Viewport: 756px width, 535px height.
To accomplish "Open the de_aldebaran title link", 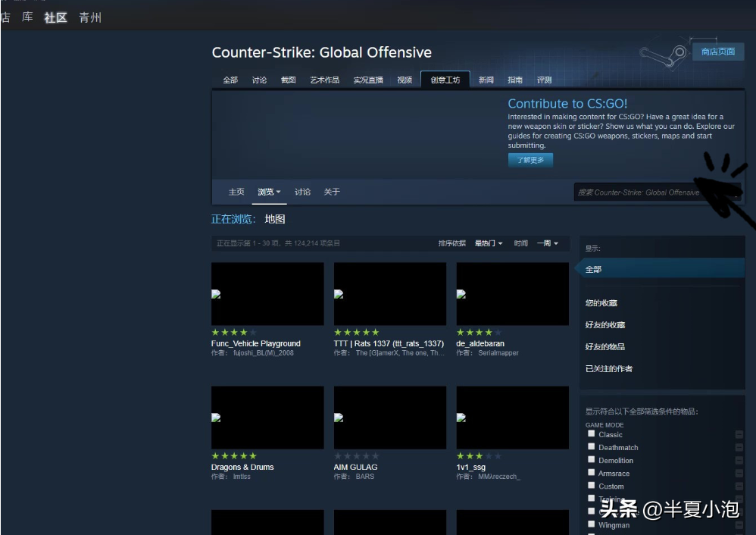I will point(480,343).
